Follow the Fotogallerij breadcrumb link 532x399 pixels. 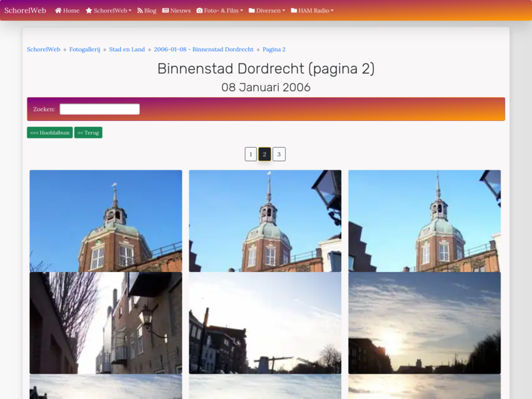click(85, 49)
